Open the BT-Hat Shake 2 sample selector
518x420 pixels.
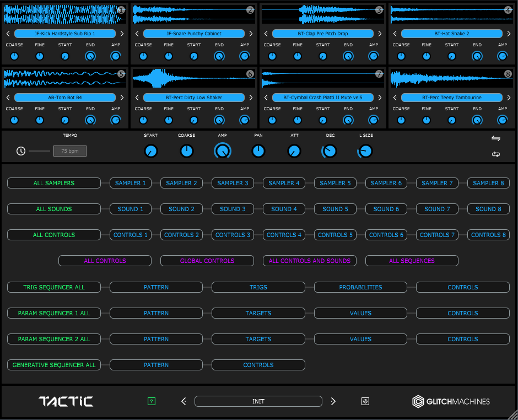452,34
